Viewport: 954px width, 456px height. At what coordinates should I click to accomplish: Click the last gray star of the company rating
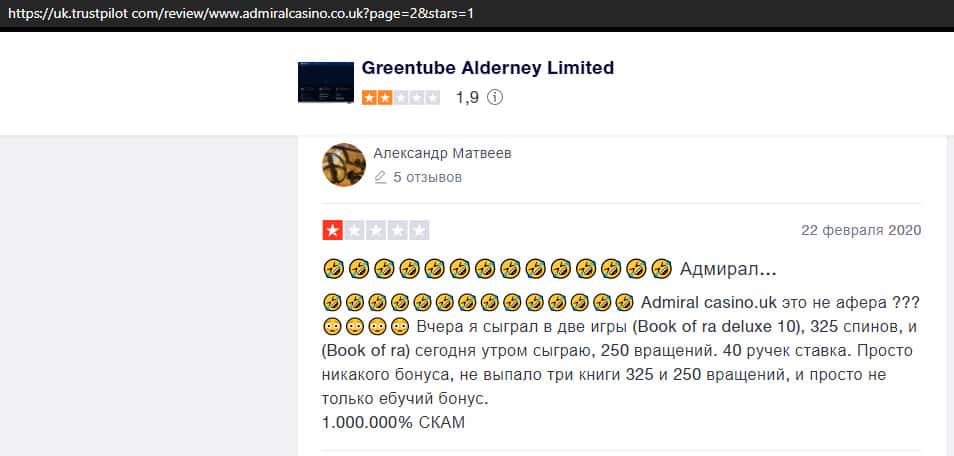432,97
